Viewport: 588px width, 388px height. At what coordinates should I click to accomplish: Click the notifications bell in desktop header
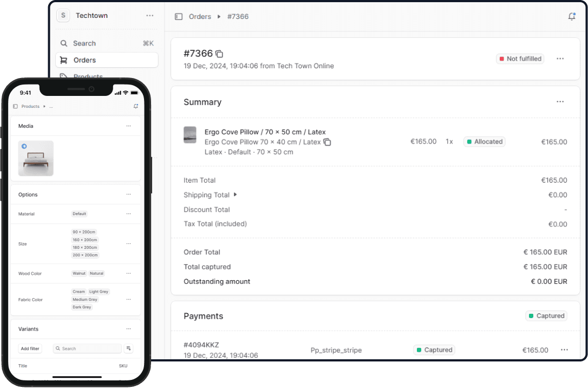point(571,17)
